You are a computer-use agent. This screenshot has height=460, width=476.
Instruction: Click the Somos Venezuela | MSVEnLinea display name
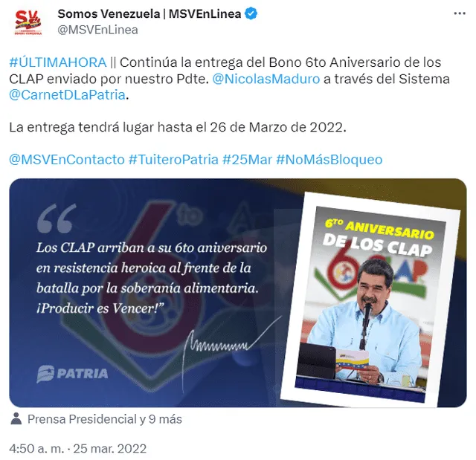click(x=149, y=13)
